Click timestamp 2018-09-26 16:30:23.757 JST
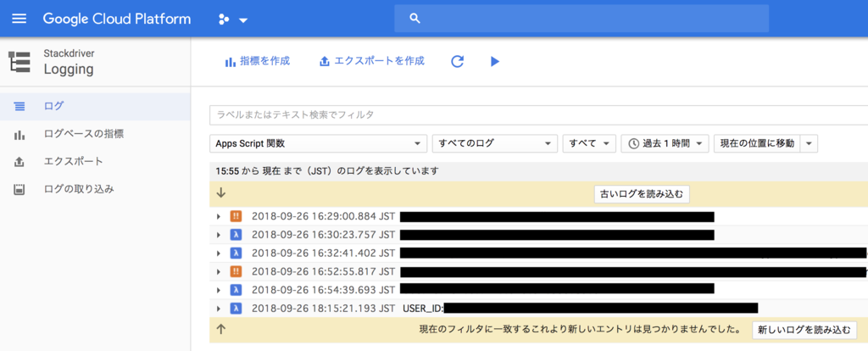This screenshot has height=351, width=868. (x=323, y=235)
